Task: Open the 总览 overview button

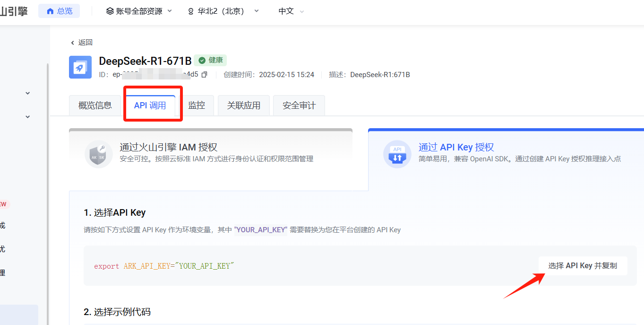Action: (59, 11)
